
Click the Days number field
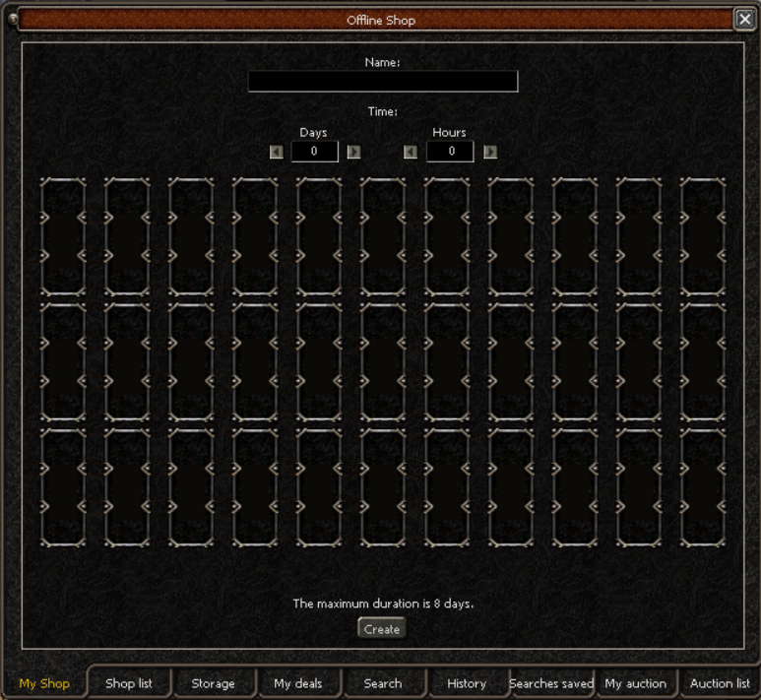(x=315, y=152)
